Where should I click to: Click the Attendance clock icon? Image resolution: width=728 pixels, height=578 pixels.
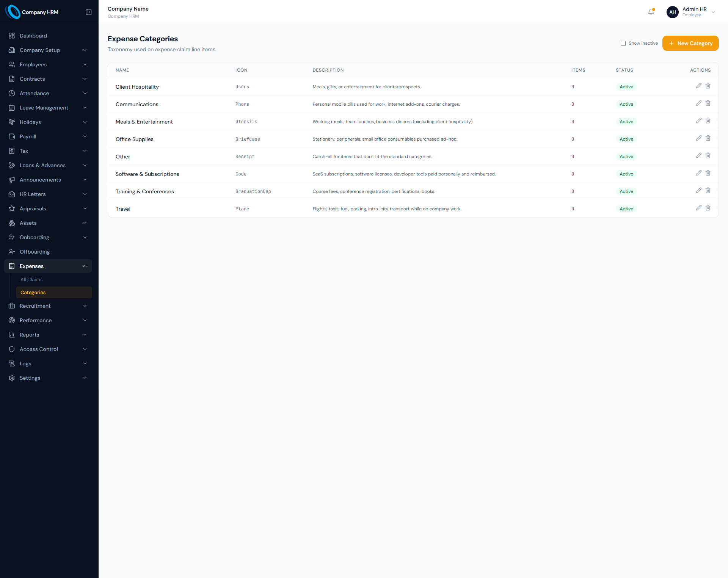(12, 93)
